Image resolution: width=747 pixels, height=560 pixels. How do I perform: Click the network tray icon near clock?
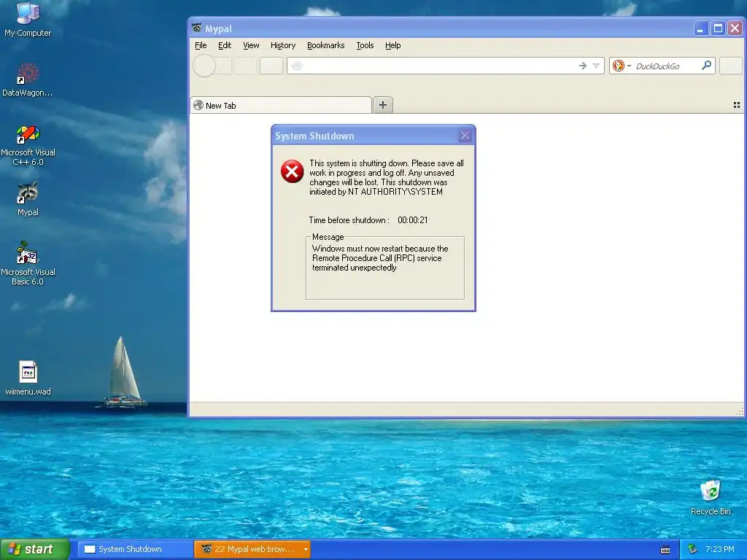(692, 549)
